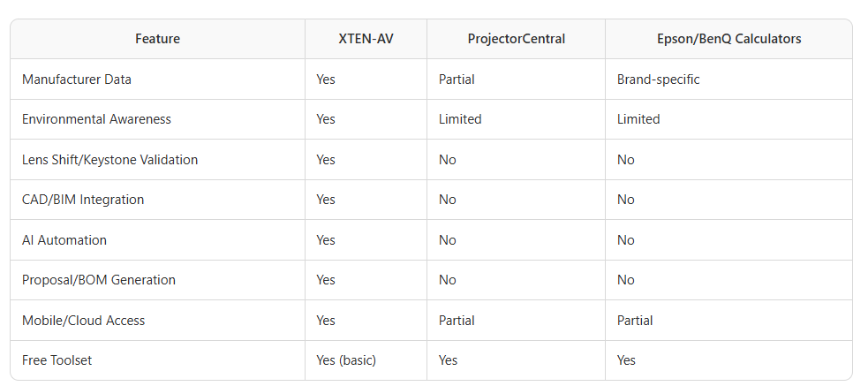Select XTEN-AV's Yes value for AI Automation

(326, 240)
